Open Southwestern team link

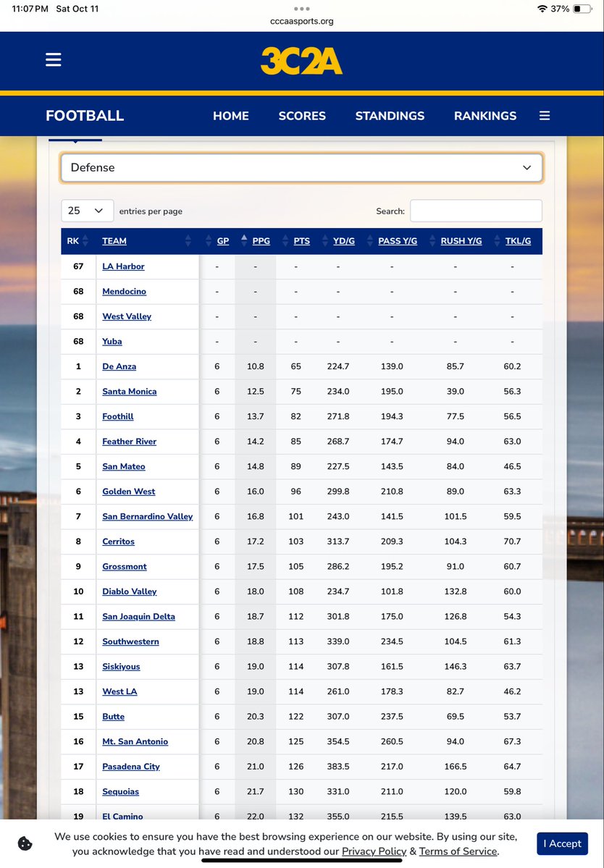[x=130, y=641]
